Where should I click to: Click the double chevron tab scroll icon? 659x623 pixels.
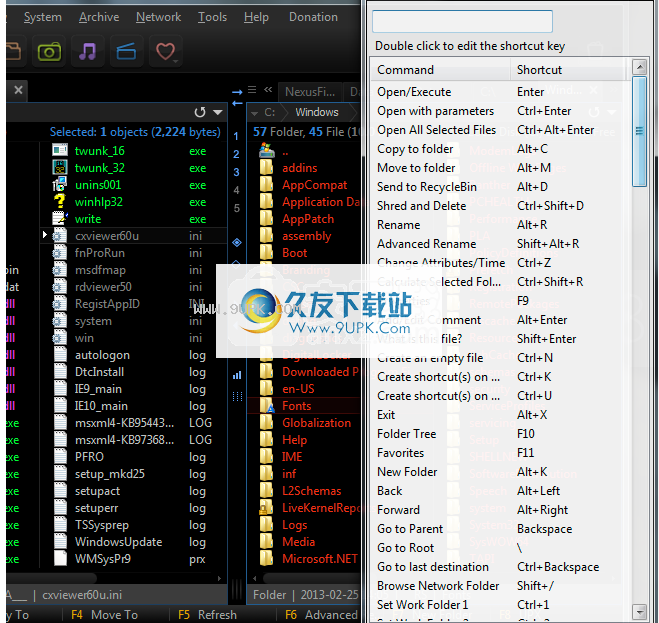[x=268, y=90]
